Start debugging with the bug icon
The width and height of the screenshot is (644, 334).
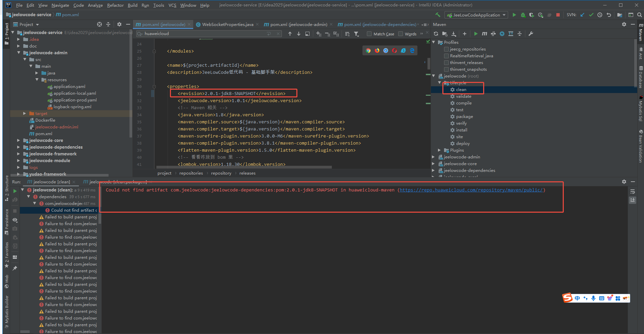coord(523,15)
